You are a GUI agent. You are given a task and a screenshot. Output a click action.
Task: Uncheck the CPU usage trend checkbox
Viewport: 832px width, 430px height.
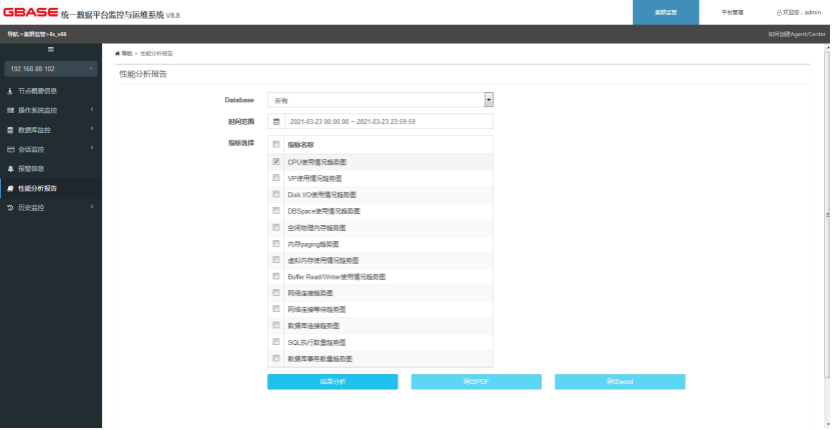[x=276, y=161]
